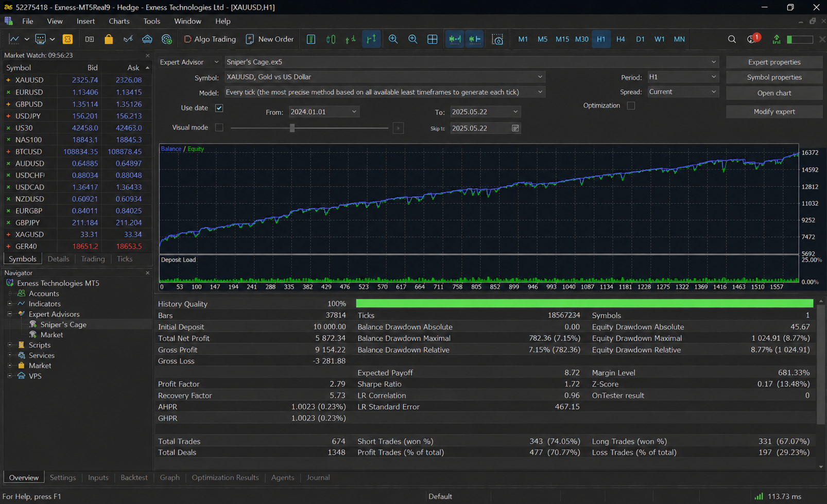Click the New Order button
Image resolution: width=827 pixels, height=504 pixels.
[270, 39]
